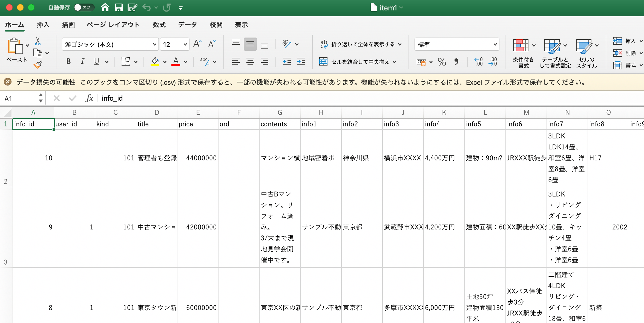This screenshot has height=323, width=644.
Task: Toggle Align Right
Action: (x=264, y=61)
